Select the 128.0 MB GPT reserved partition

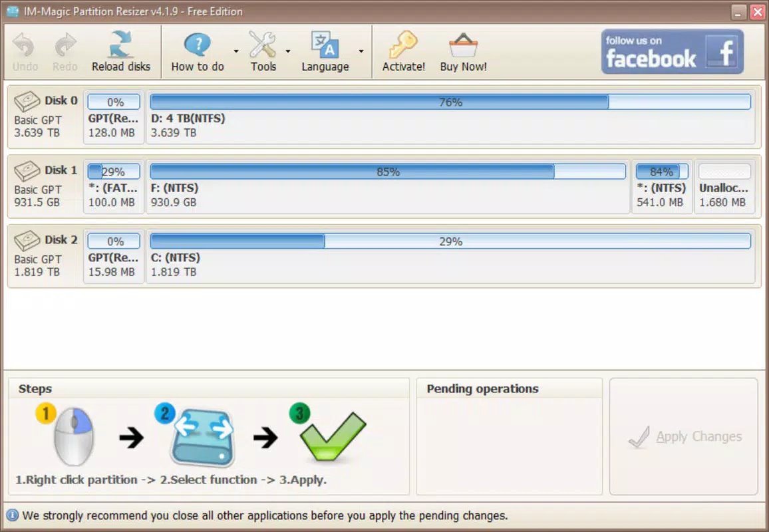(114, 116)
